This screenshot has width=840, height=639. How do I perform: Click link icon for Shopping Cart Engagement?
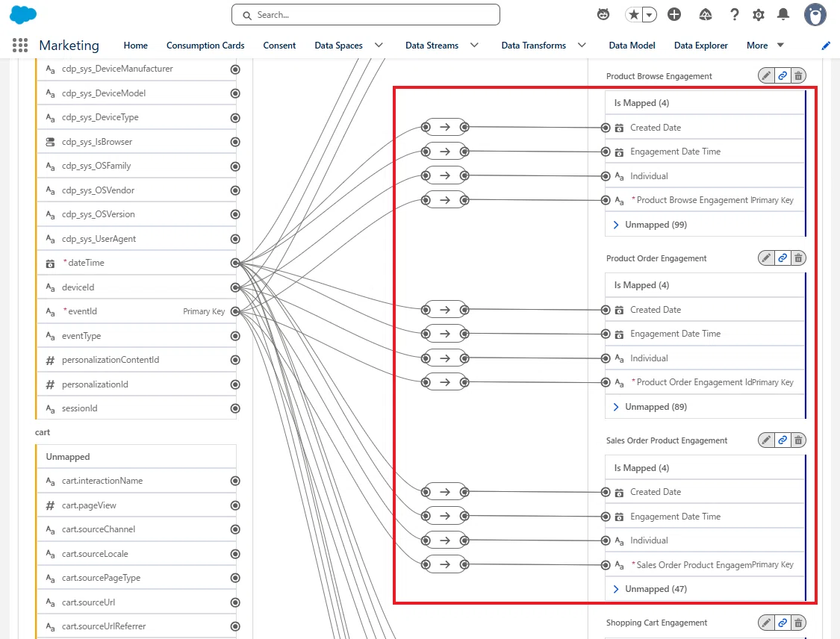point(783,623)
